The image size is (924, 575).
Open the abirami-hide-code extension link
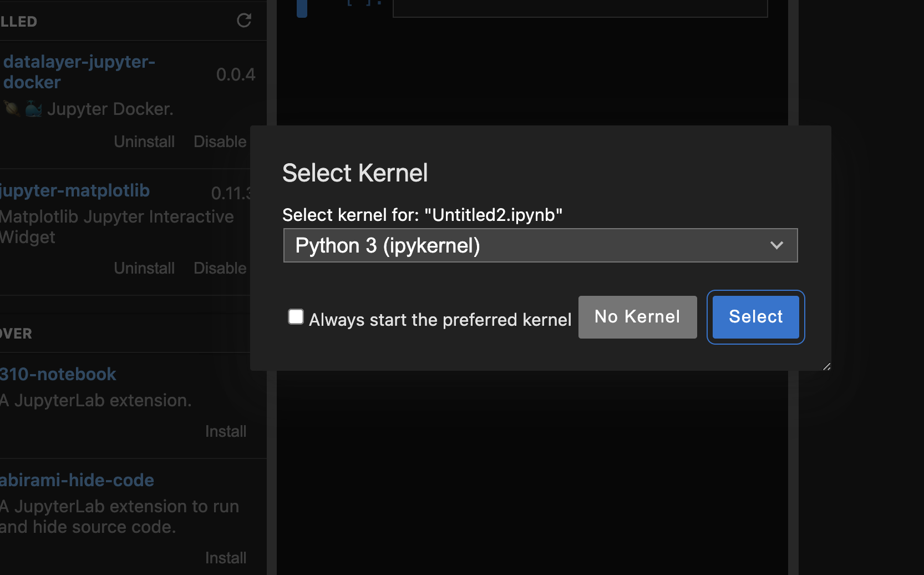(77, 480)
